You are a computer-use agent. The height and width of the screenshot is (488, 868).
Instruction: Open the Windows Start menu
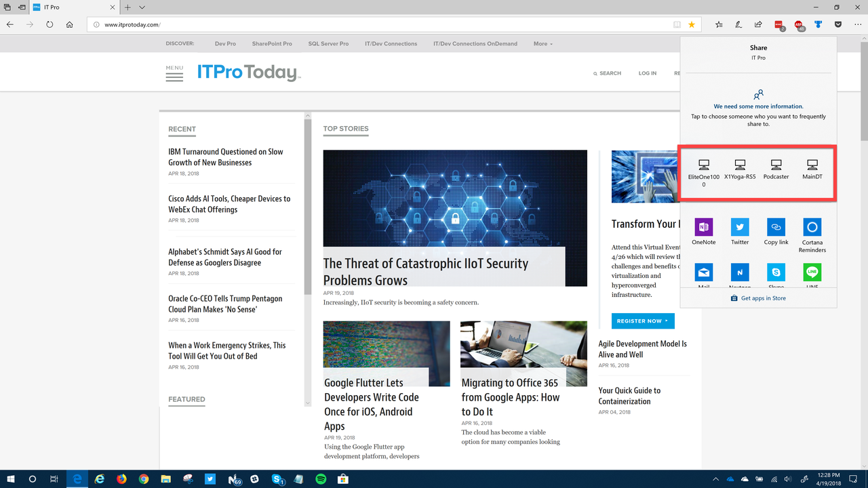coord(11,479)
